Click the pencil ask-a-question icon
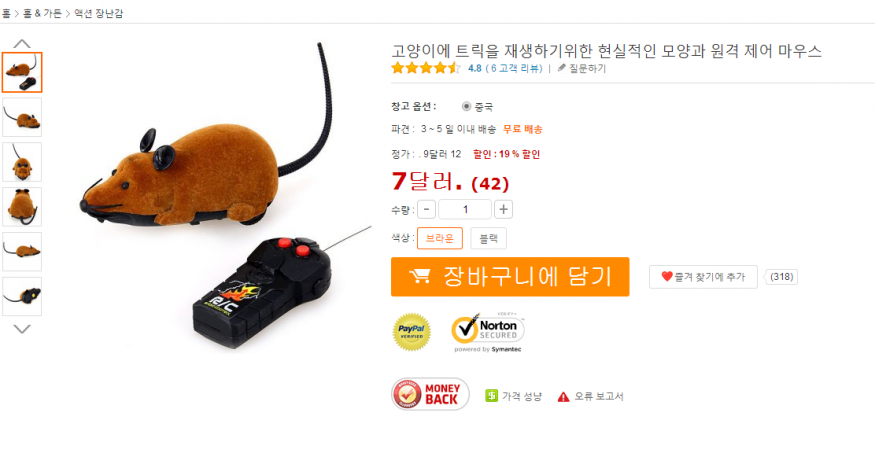The image size is (875, 453). 562,68
